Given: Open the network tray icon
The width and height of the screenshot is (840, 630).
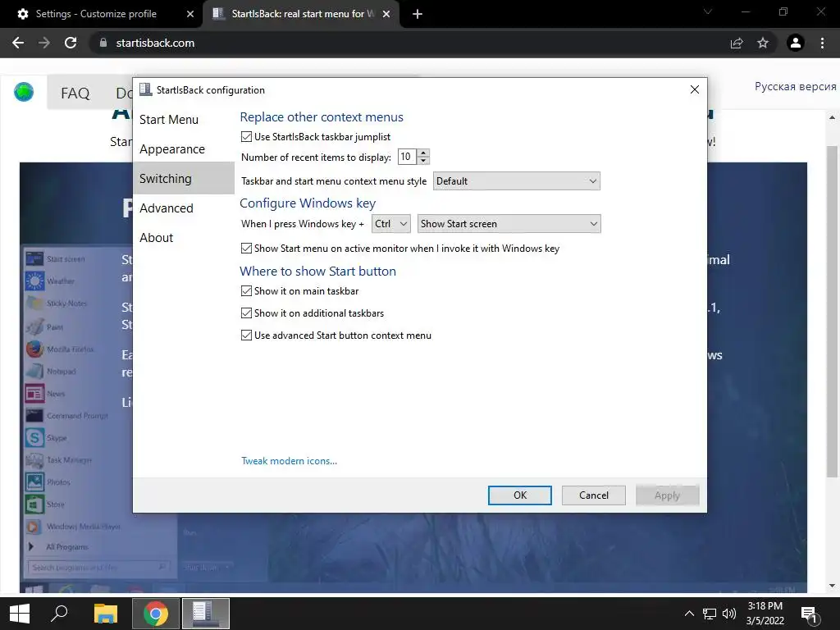Looking at the screenshot, I should coord(710,614).
